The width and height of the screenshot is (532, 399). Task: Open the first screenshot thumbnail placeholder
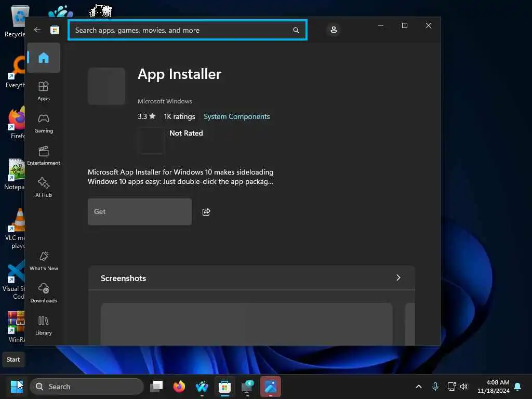(247, 324)
